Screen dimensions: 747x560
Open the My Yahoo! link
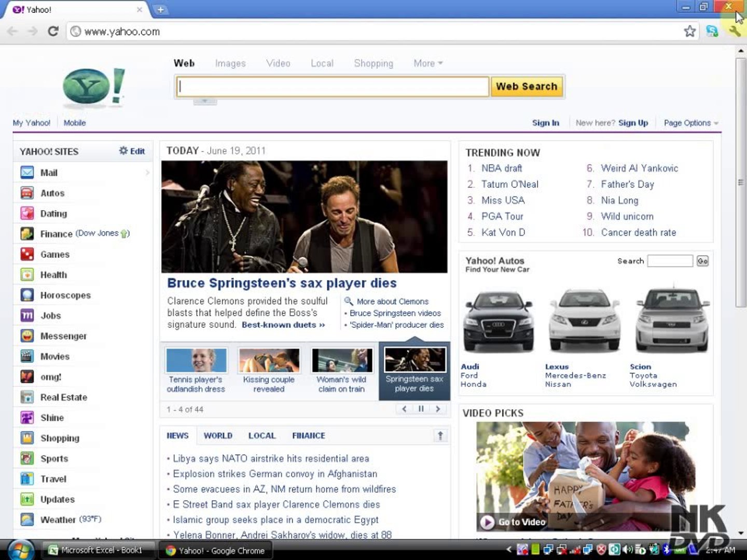[32, 123]
